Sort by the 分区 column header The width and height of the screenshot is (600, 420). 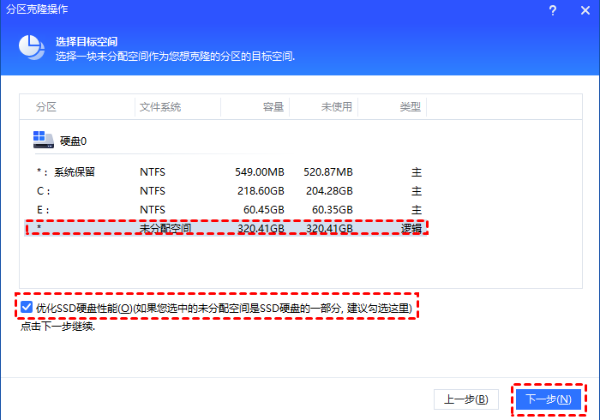pos(47,106)
